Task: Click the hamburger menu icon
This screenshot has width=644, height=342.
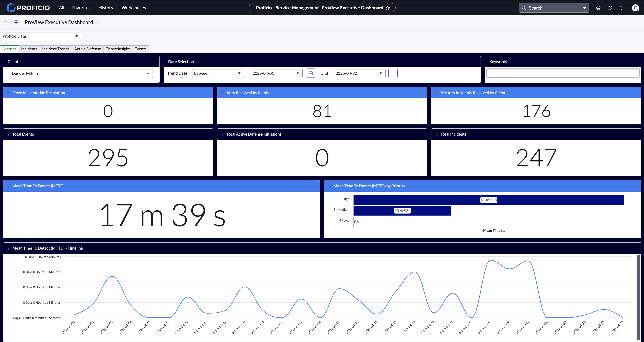Action: 6,22
